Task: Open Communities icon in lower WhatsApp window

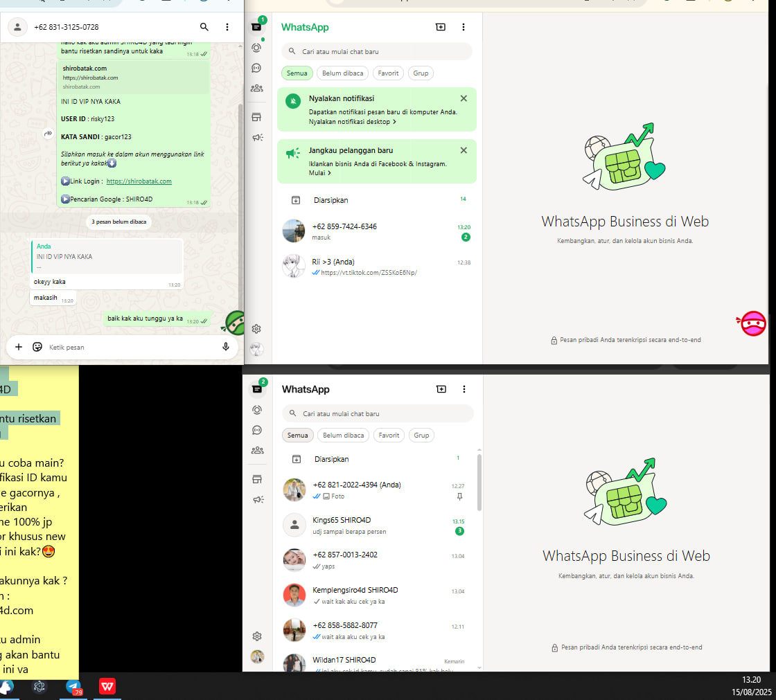Action: point(257,450)
